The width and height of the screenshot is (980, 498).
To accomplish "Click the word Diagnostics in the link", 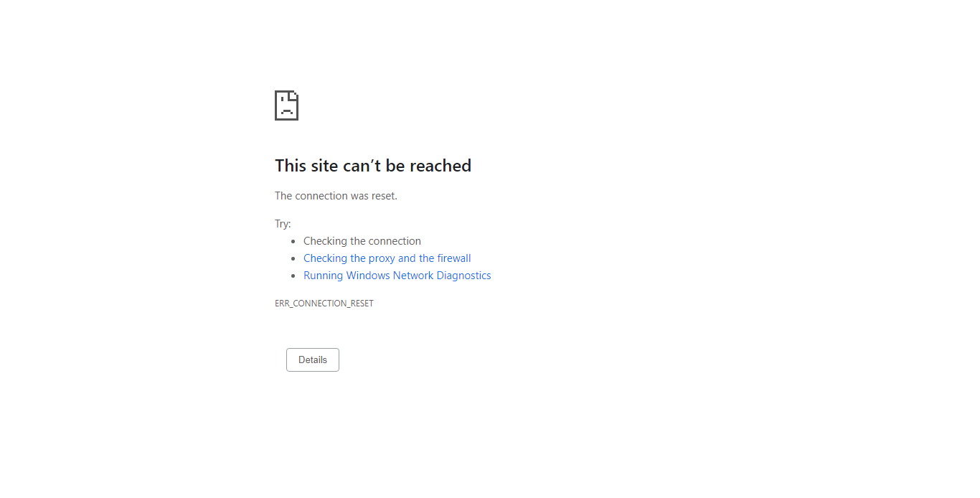I will 463,276.
